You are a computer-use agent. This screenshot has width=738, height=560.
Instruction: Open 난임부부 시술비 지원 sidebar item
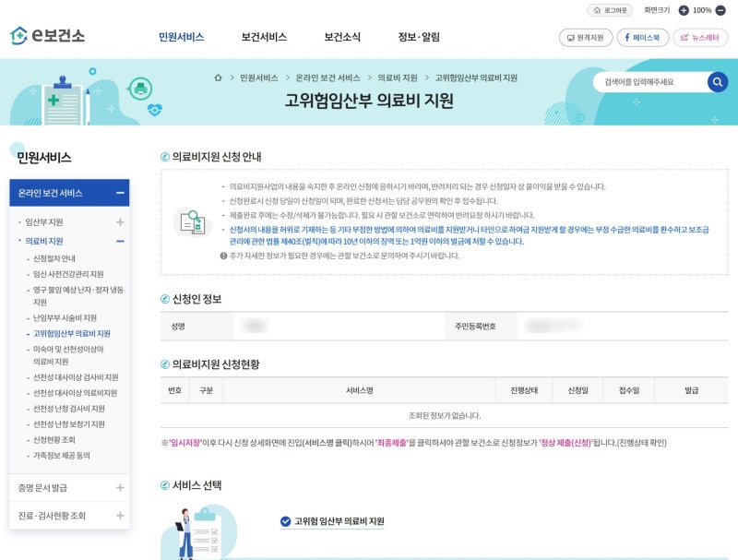point(65,317)
